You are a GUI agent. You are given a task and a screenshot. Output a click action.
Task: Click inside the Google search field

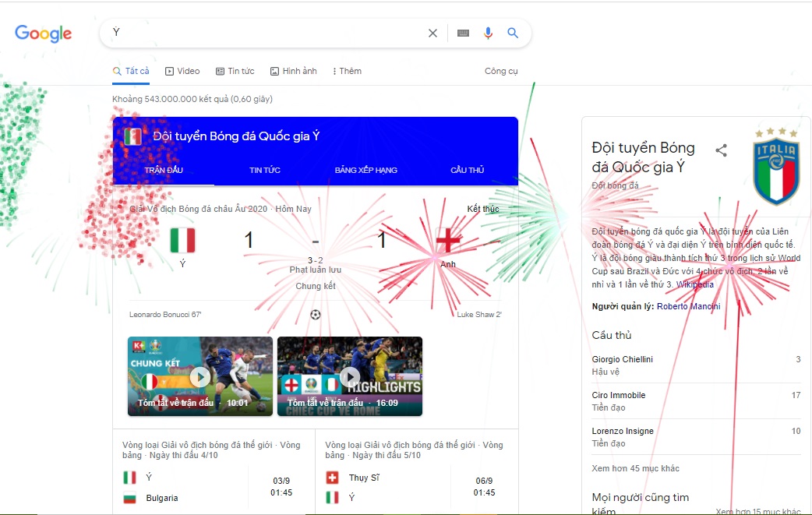click(x=265, y=34)
